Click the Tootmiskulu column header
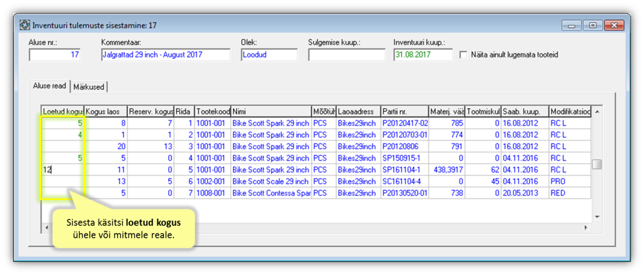The height and width of the screenshot is (275, 644). pos(483,111)
